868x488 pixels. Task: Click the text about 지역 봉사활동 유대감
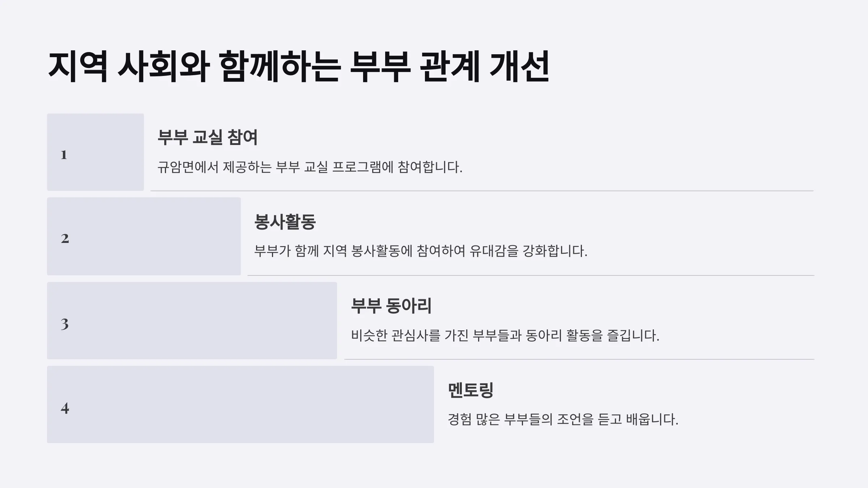(x=421, y=251)
